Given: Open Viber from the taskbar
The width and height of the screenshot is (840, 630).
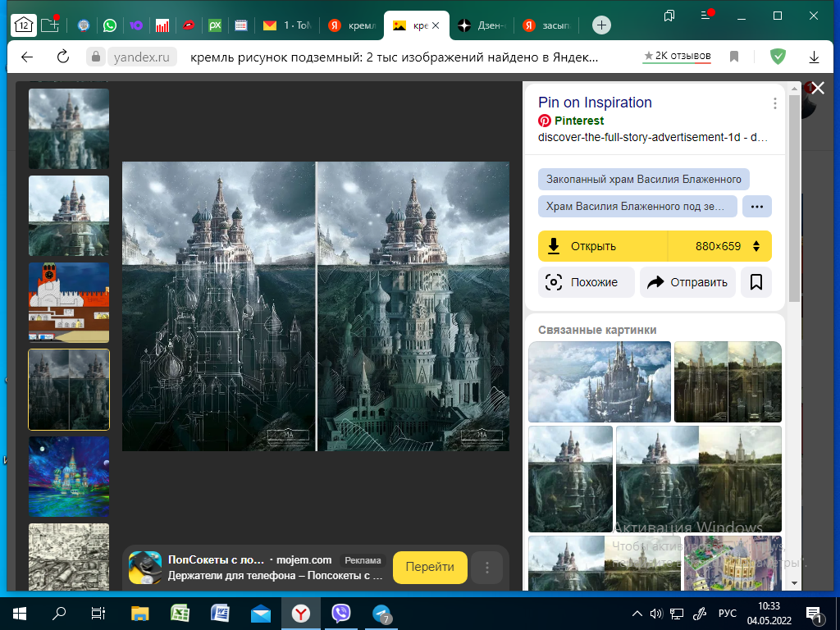Looking at the screenshot, I should 341,614.
